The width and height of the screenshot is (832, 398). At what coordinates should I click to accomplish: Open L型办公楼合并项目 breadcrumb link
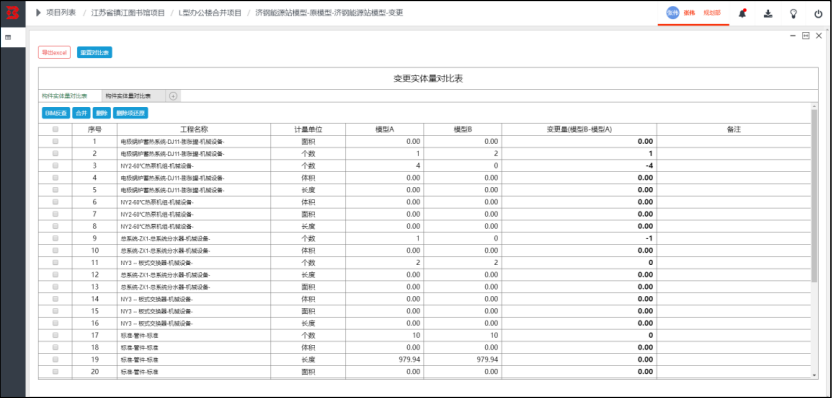point(210,13)
